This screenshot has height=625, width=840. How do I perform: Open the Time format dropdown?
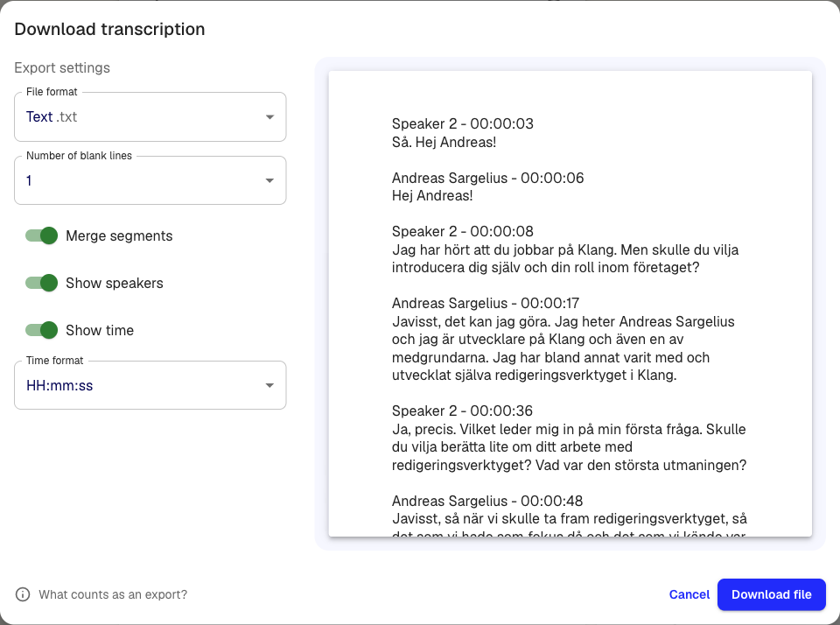(150, 385)
